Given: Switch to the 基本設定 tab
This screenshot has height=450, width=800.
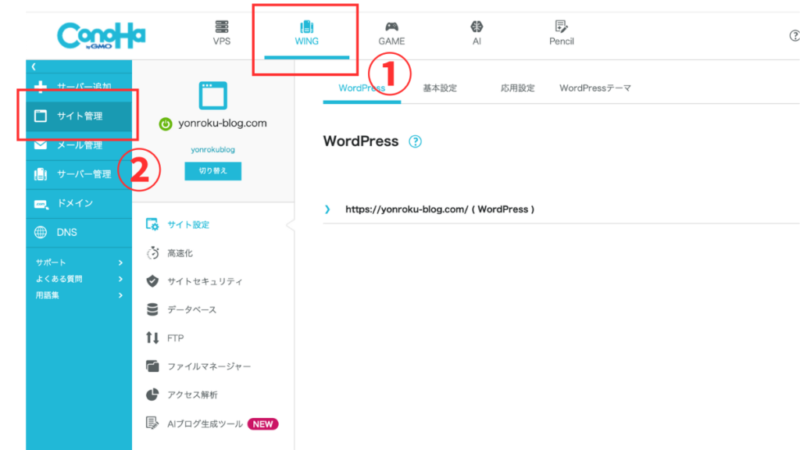Looking at the screenshot, I should pyautogui.click(x=439, y=89).
